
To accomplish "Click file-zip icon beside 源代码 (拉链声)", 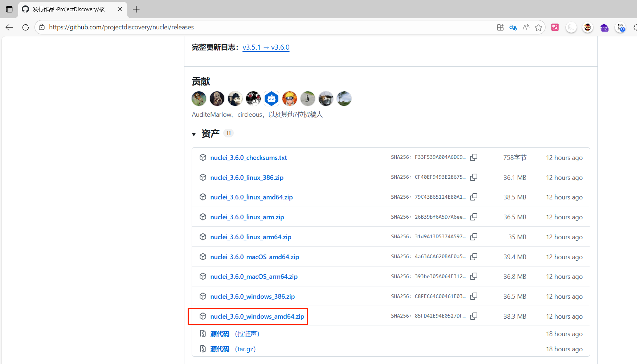I will 203,334.
